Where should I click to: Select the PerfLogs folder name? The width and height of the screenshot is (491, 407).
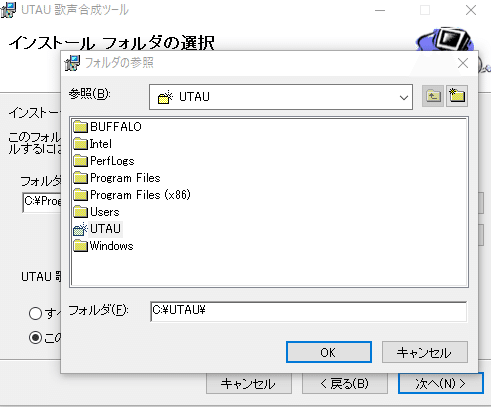112,161
